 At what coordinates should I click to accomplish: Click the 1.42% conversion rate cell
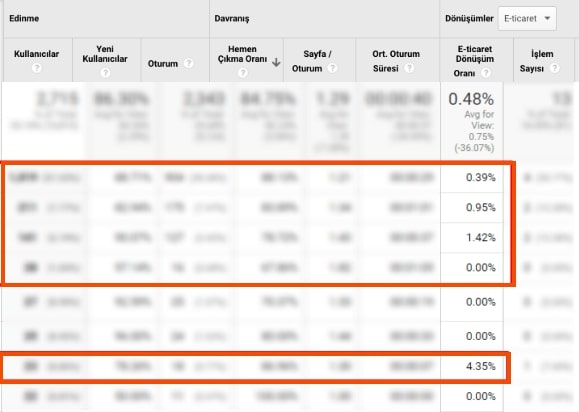(x=480, y=237)
